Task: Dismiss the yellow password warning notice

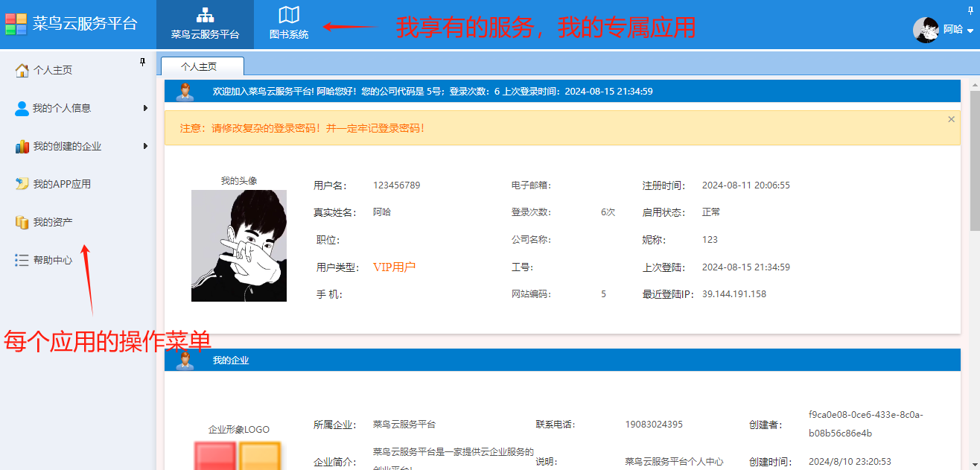Action: [x=951, y=119]
